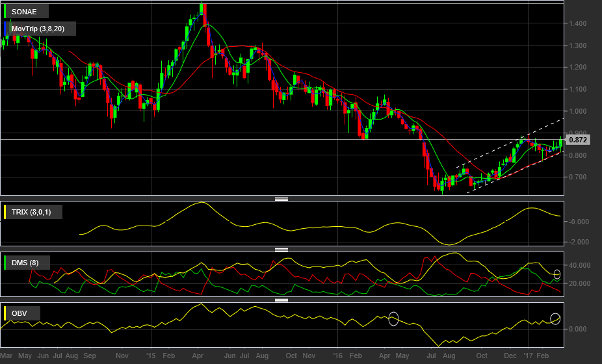Click the '17 year marker on time axis

tap(529, 356)
